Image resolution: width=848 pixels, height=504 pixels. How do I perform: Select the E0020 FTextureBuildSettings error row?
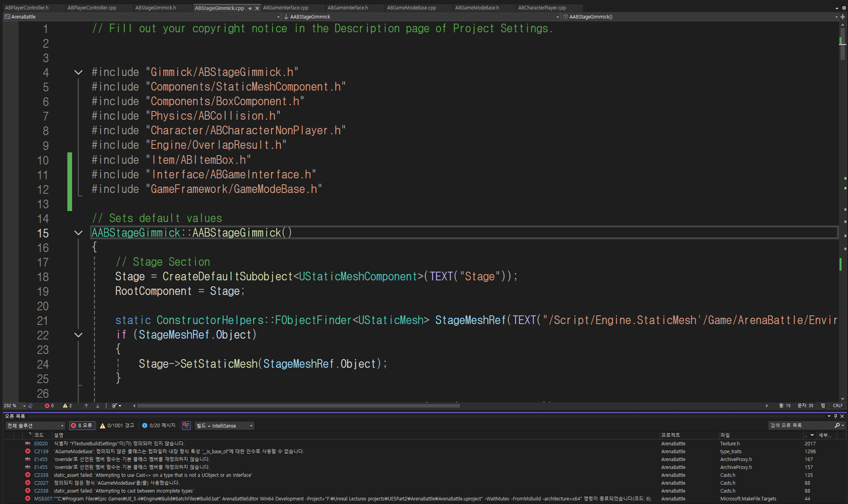425,444
